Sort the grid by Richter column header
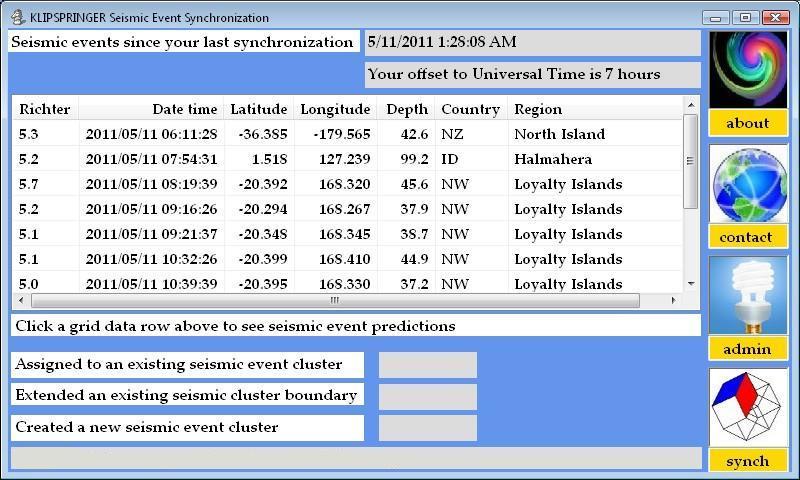This screenshot has height=480, width=800. point(44,109)
